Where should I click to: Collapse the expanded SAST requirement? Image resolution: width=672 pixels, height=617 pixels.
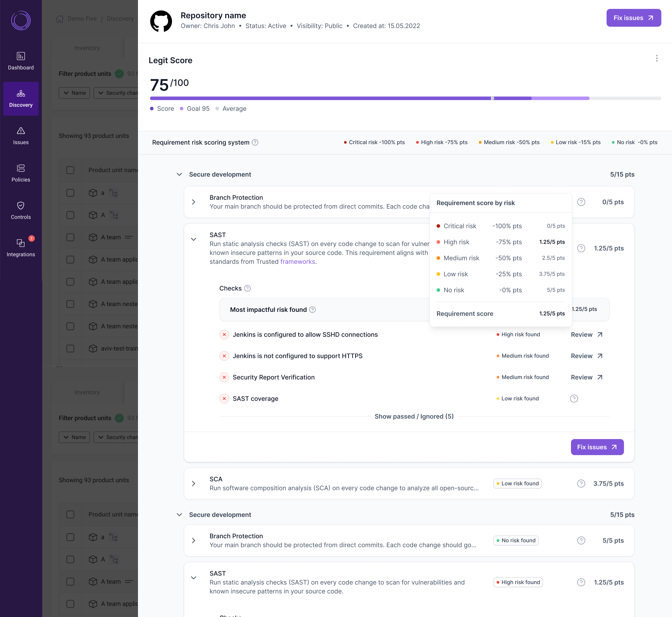click(x=193, y=239)
